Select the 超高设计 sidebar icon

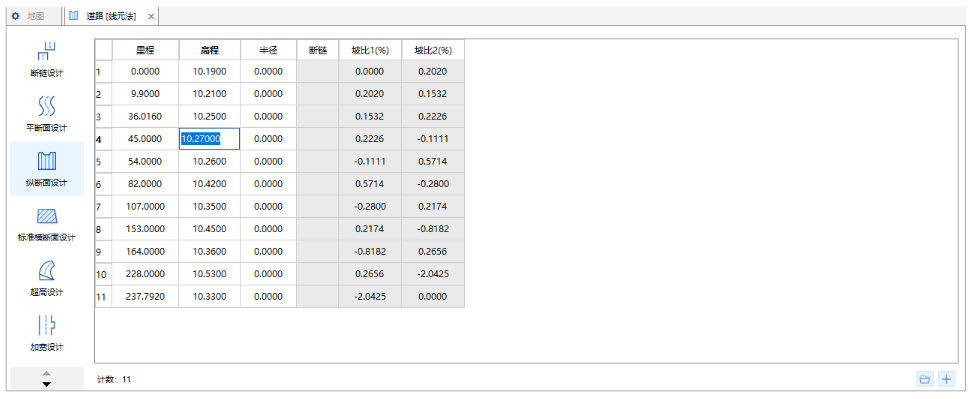tap(46, 278)
